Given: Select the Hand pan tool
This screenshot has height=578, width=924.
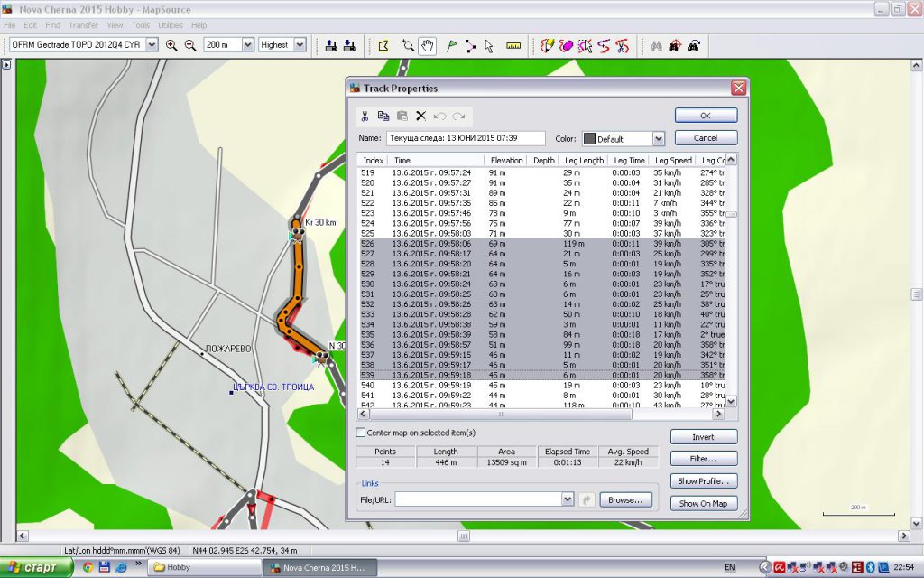Looking at the screenshot, I should [x=428, y=45].
